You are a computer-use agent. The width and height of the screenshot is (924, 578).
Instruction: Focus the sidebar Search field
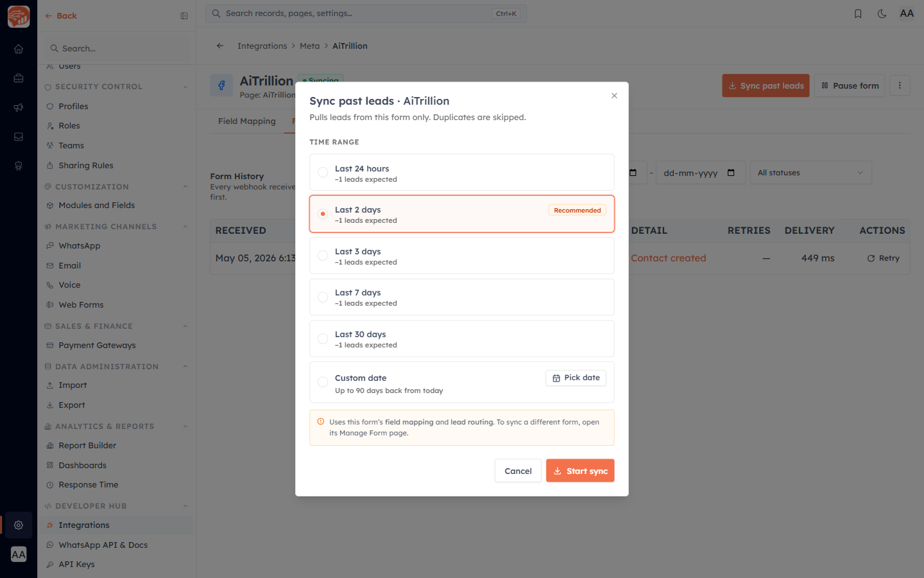(117, 48)
